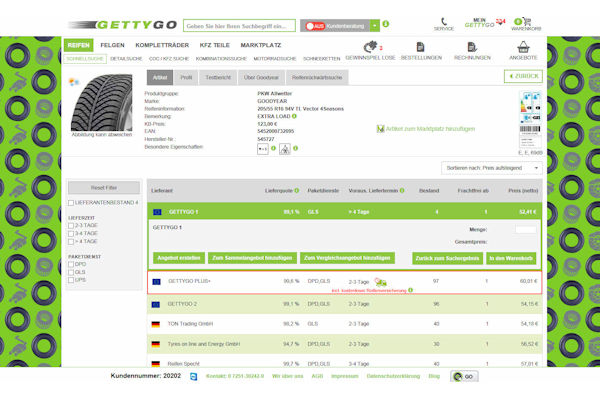Check the DPD parcel service filter

coord(71,264)
